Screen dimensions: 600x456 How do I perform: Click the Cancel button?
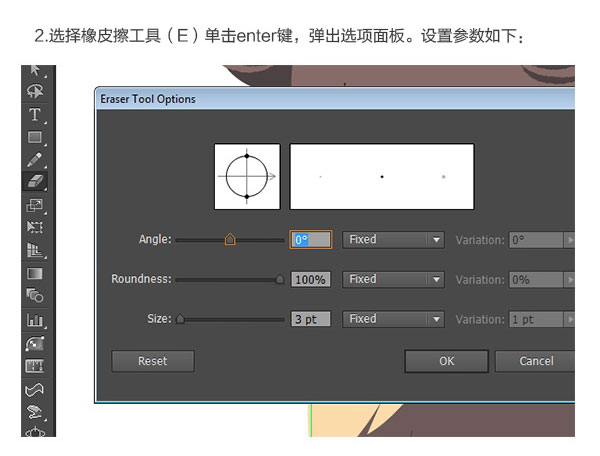point(536,361)
